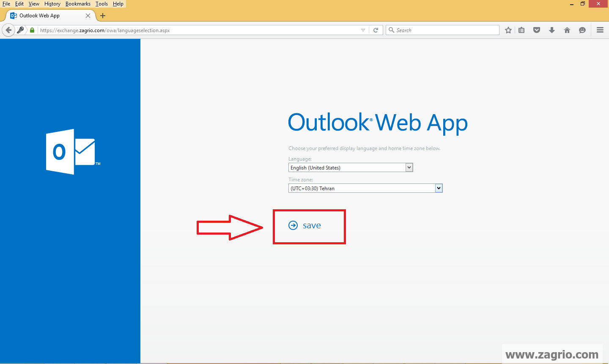Screen dimensions: 609x364
Task: Show bookmarks list icon in toolbar
Action: [521, 30]
